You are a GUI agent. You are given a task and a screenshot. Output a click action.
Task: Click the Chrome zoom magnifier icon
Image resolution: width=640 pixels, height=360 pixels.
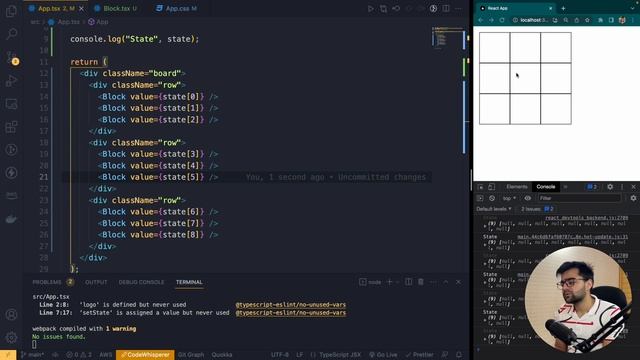566,20
